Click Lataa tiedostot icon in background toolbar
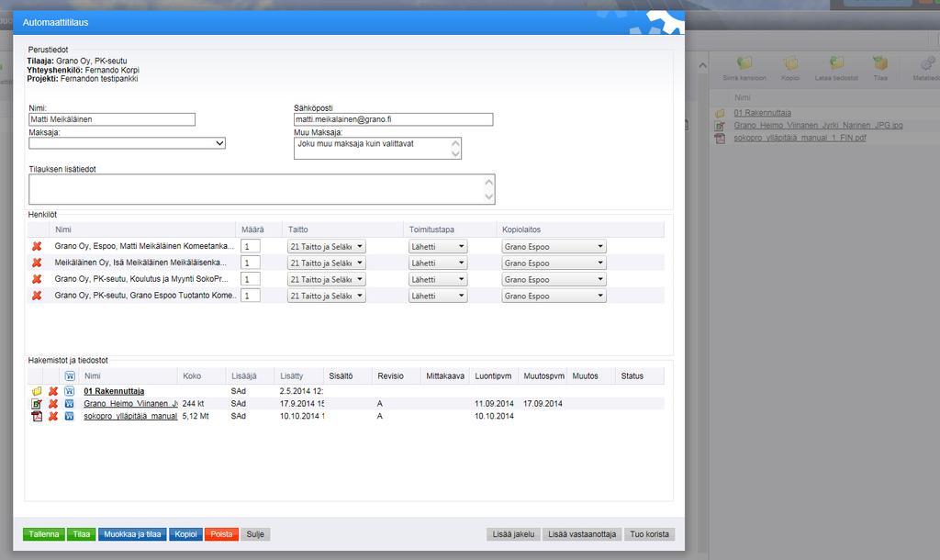 [836, 63]
